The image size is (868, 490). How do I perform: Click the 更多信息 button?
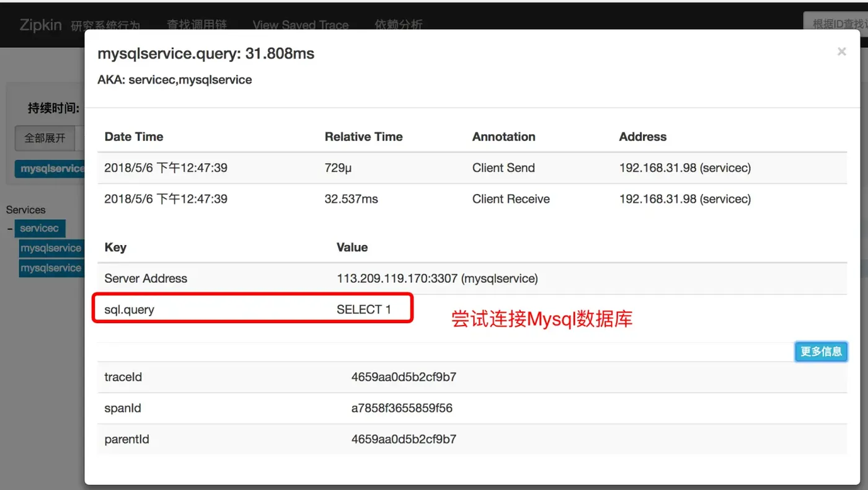(821, 352)
